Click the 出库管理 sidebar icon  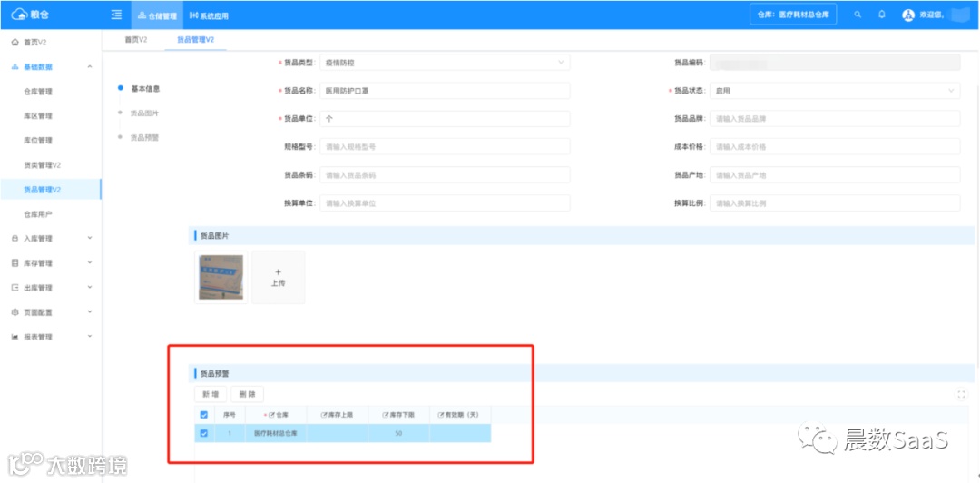click(15, 288)
